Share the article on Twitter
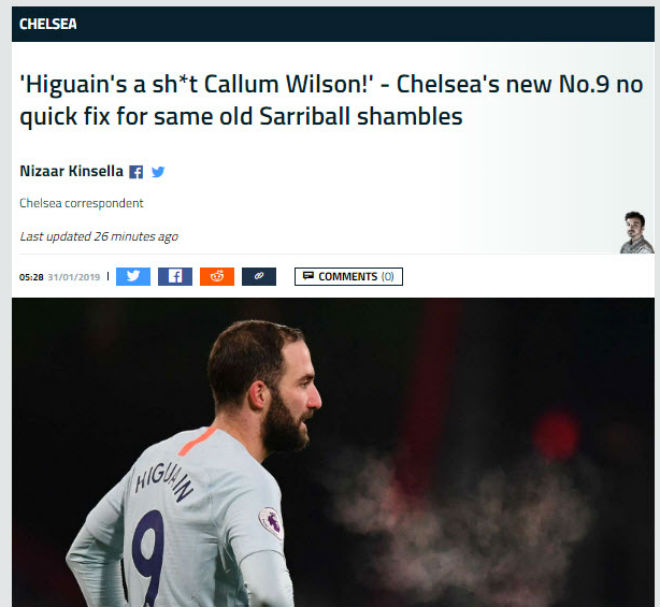The height and width of the screenshot is (607, 660). pyautogui.click(x=133, y=277)
